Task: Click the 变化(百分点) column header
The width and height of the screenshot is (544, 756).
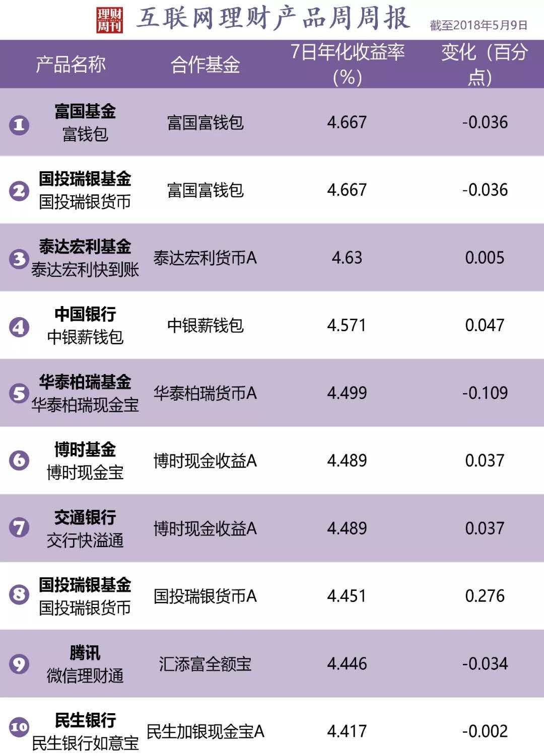Action: point(484,64)
